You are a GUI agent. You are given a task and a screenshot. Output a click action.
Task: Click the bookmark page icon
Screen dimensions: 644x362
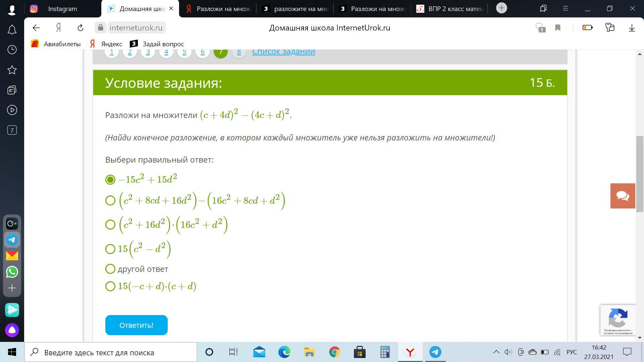pyautogui.click(x=558, y=28)
